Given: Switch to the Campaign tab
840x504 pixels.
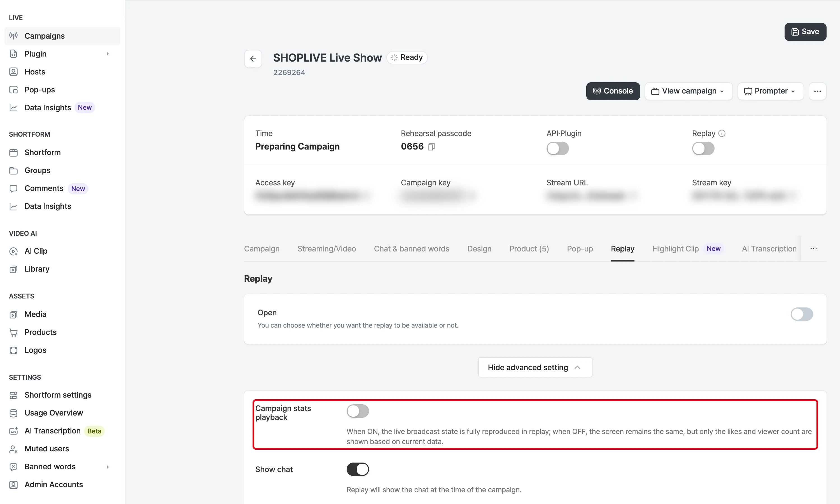Looking at the screenshot, I should (x=262, y=249).
